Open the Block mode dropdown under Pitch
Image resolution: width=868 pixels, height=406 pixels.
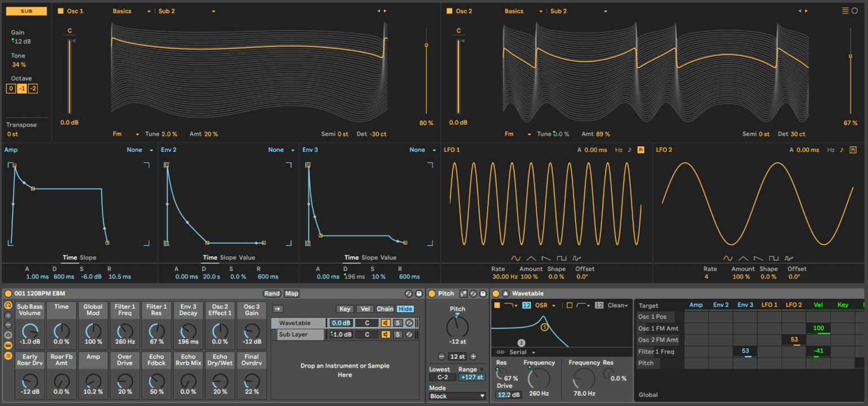[457, 396]
